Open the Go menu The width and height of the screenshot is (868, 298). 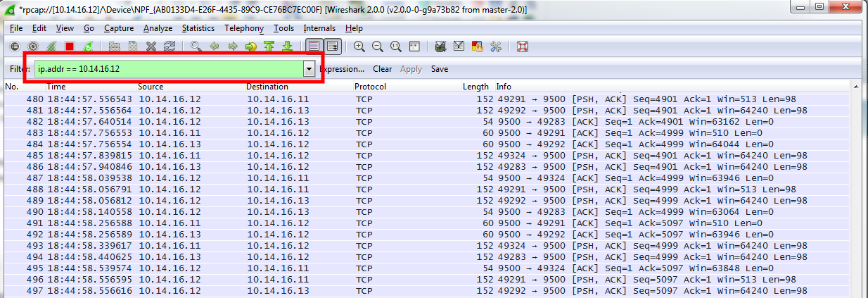click(x=89, y=28)
